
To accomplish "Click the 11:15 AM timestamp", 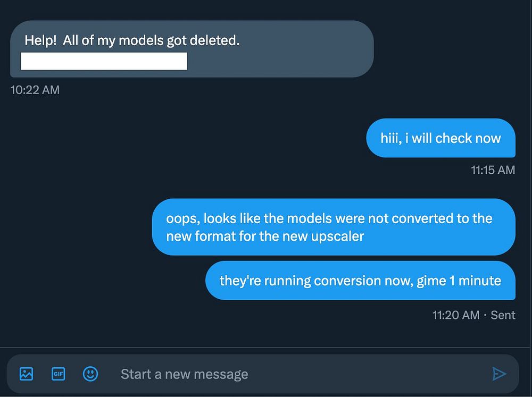I will click(493, 170).
